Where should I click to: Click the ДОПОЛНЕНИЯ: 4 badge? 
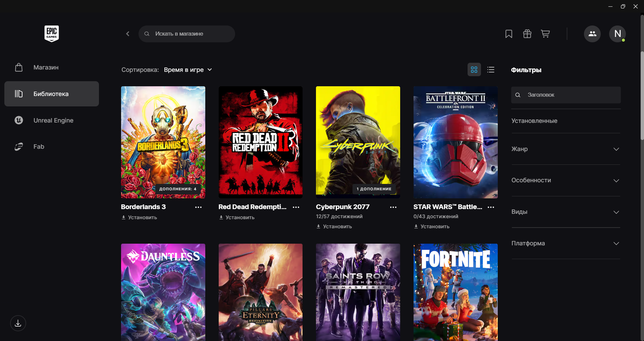point(178,189)
